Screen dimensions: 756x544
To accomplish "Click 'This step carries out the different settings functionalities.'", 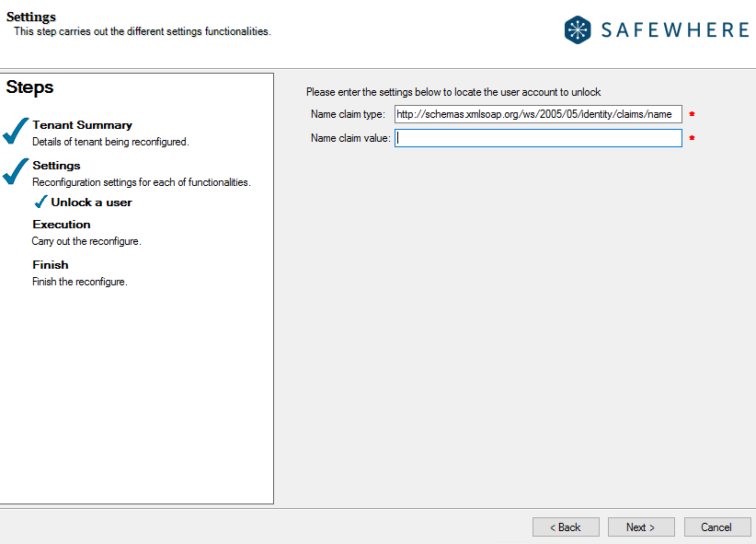I will [143, 31].
